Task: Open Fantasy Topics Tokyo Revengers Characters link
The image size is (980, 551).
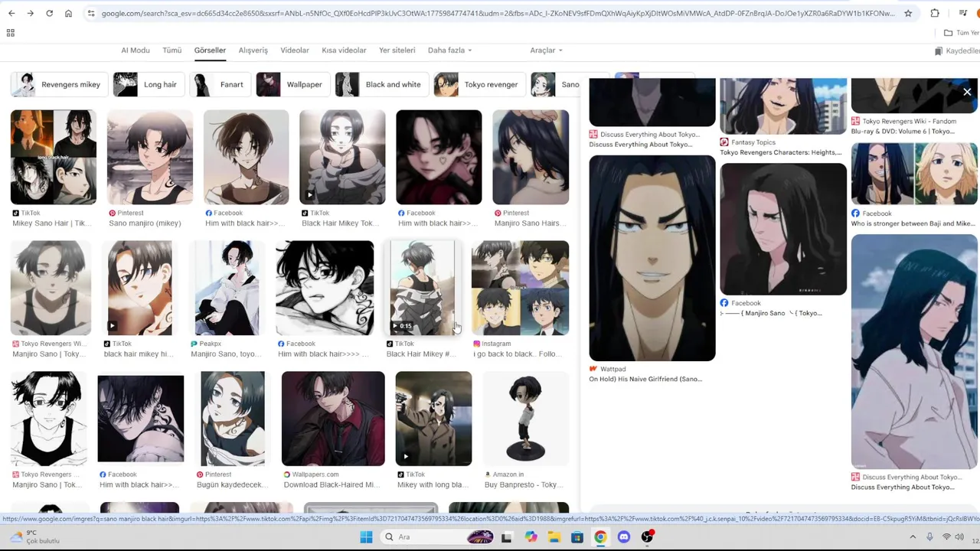Action: pos(780,152)
